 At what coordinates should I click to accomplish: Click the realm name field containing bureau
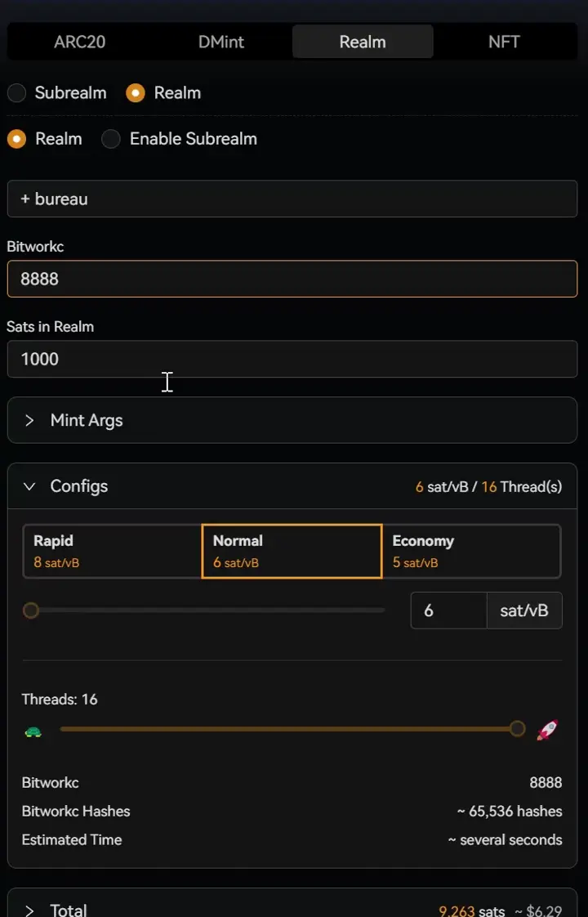pyautogui.click(x=292, y=199)
